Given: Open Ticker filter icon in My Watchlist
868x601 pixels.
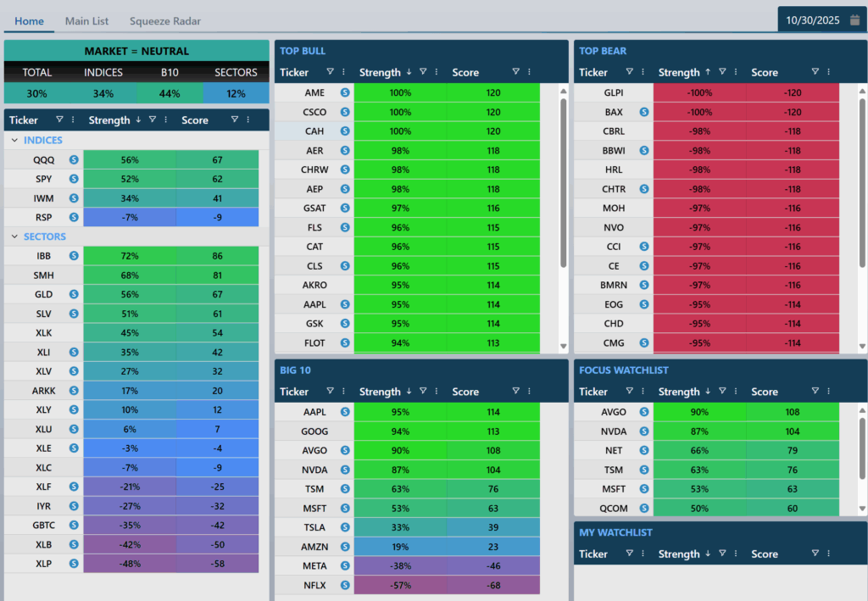Looking at the screenshot, I should click(630, 554).
